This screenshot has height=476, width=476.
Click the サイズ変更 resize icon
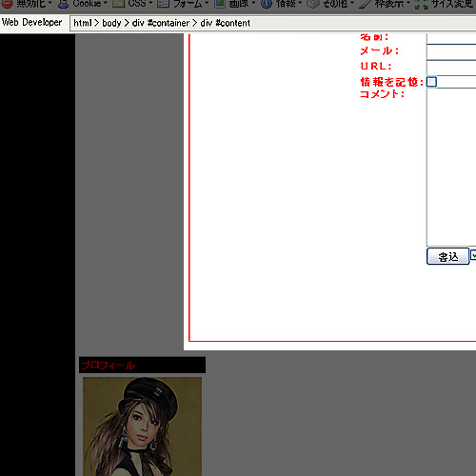click(422, 4)
